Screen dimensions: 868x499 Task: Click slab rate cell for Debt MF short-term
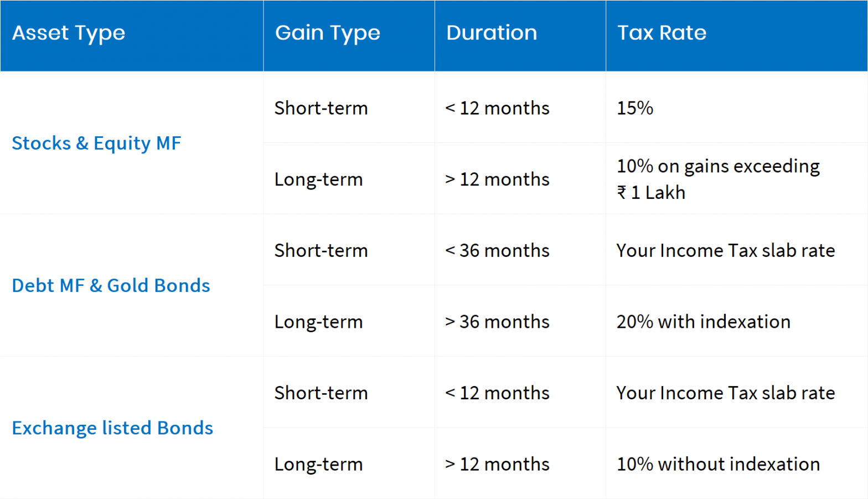tap(725, 250)
